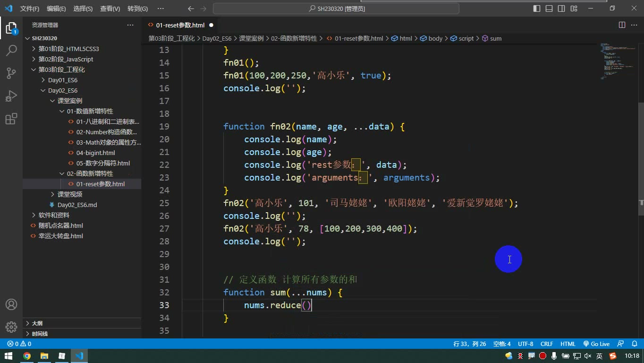Viewport: 644px width, 363px height.
Task: Click the CRLF line ending item
Action: click(547, 344)
